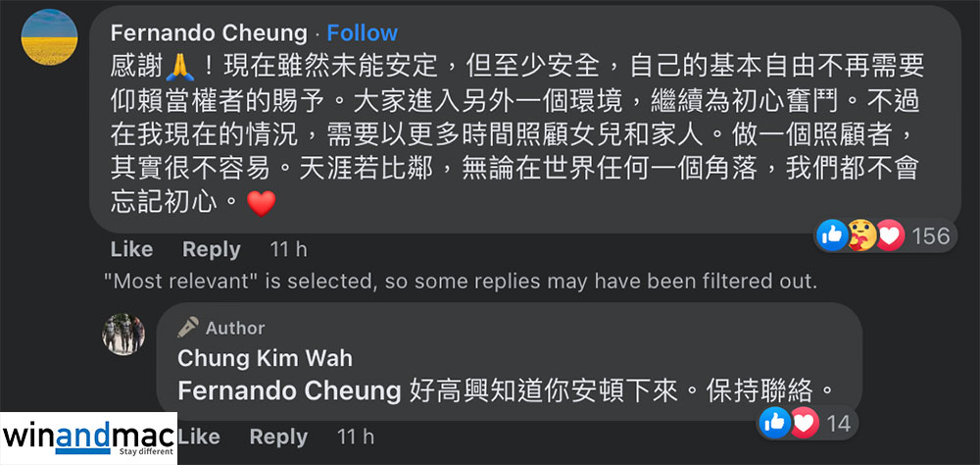Open the 11 h timestamp of Fernando's comment
This screenshot has width=980, height=465.
[x=288, y=249]
